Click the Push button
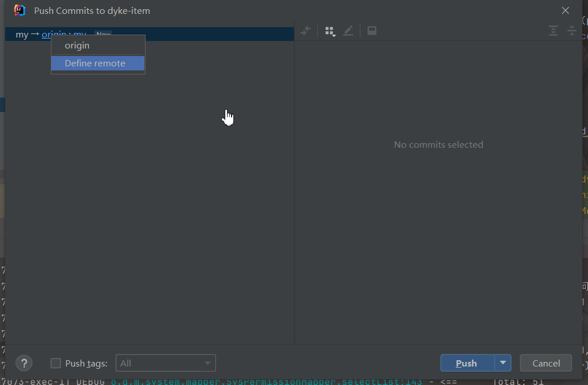The image size is (588, 385). [467, 363]
